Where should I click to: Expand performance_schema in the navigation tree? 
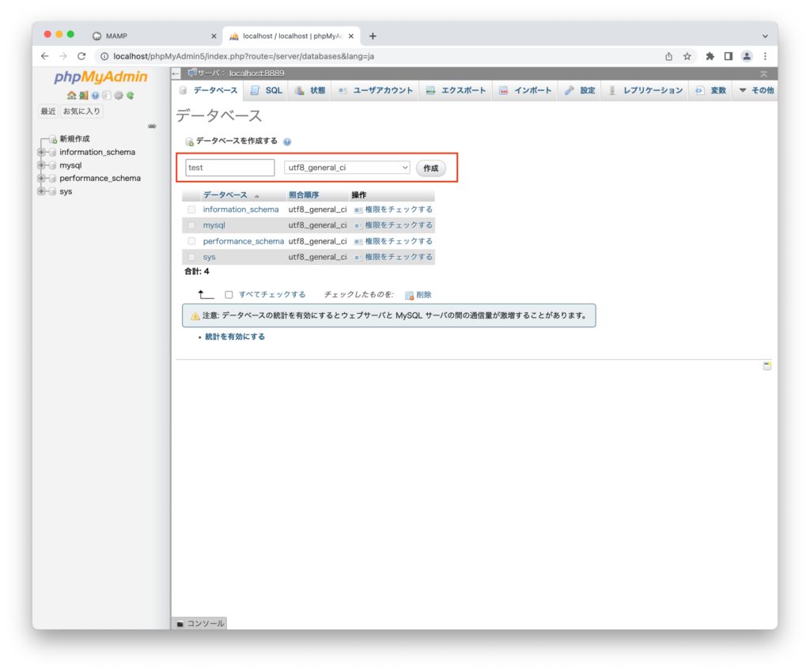41,179
